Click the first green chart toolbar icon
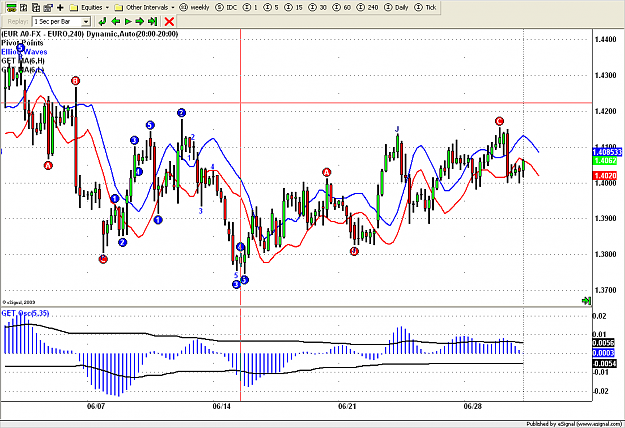Viewport: 625px width, 428px height. tap(12, 8)
